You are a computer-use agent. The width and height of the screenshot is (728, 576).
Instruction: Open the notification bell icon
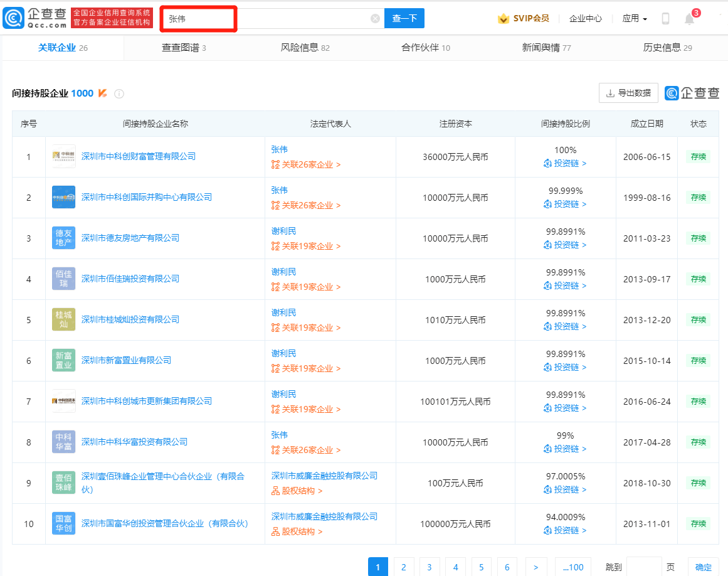690,19
